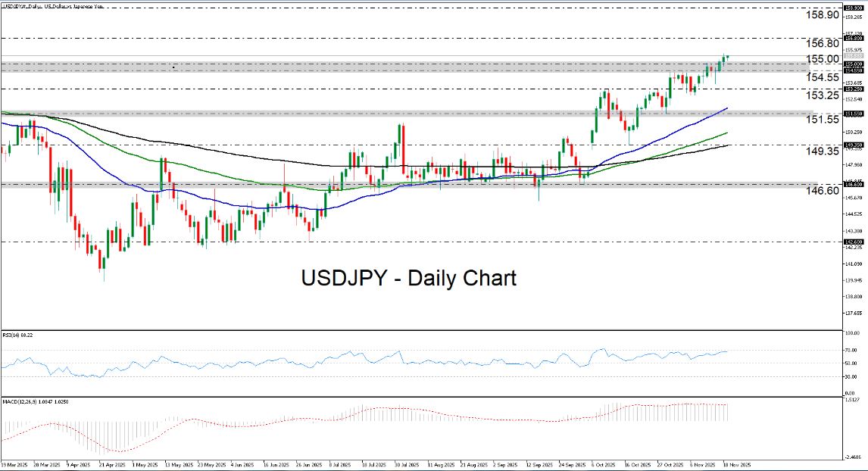Click the 18 Jul 2025 date on time axis

tap(374, 464)
